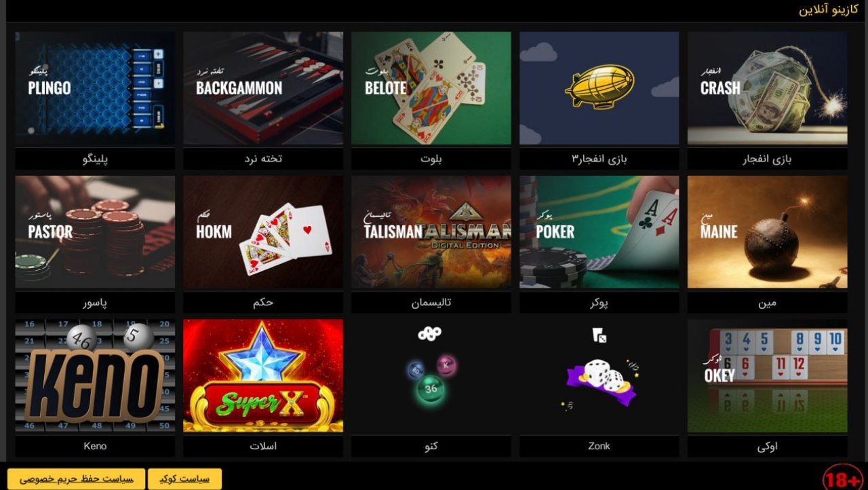Click the Keno text label
This screenshot has height=490, width=868.
point(95,446)
